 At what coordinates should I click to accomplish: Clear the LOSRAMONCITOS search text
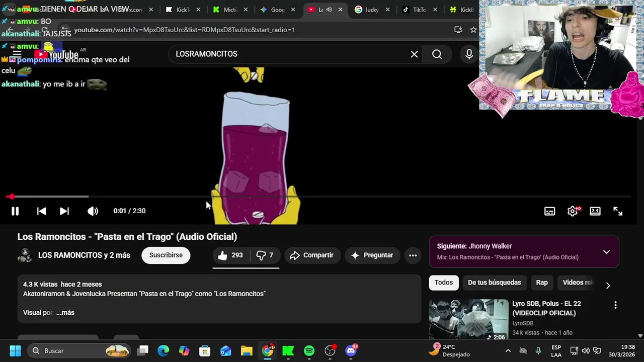[414, 54]
